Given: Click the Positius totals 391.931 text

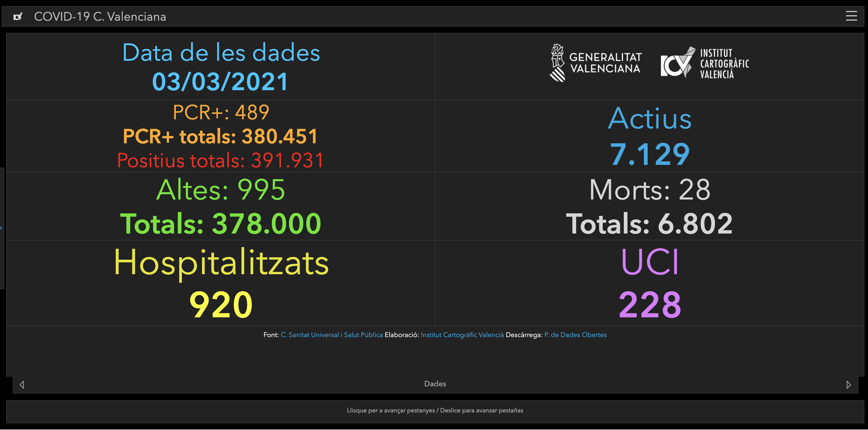Looking at the screenshot, I should 220,160.
